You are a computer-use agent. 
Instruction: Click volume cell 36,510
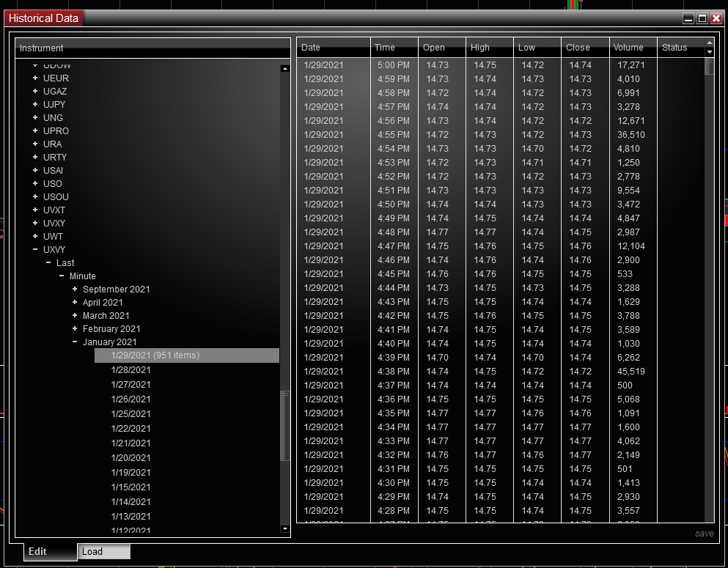pos(631,135)
